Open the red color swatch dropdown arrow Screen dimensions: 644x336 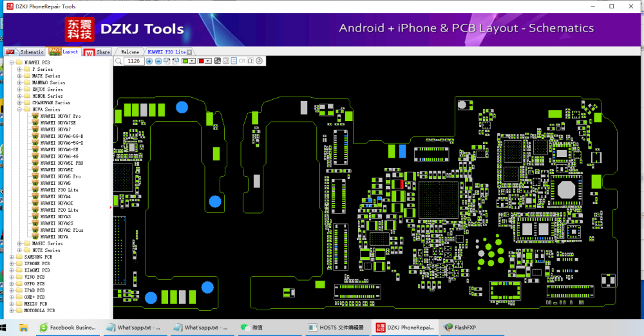click(208, 61)
